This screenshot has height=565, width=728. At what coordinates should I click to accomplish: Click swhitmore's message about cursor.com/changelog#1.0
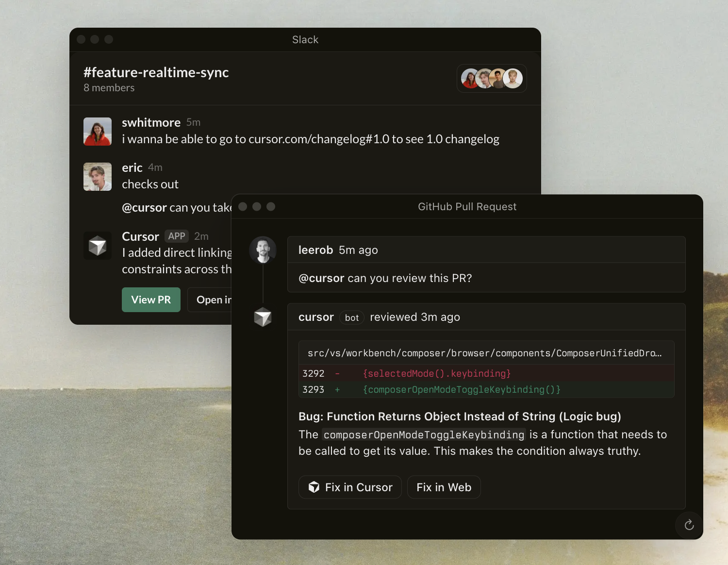311,139
